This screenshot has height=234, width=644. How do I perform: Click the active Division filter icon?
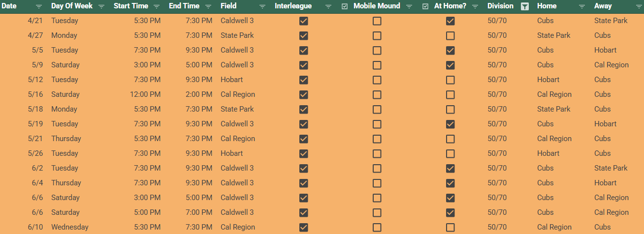(x=525, y=6)
